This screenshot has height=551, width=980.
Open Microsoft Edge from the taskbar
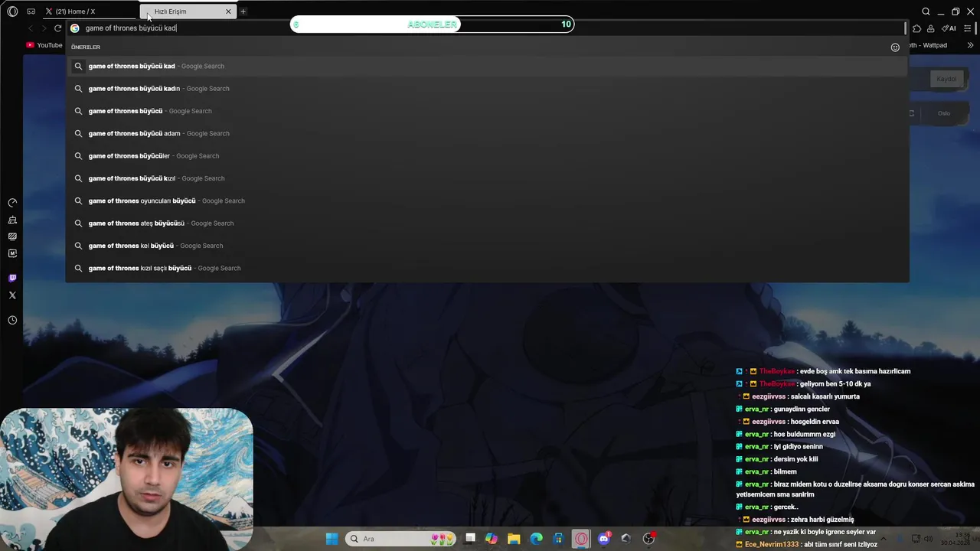(x=537, y=539)
